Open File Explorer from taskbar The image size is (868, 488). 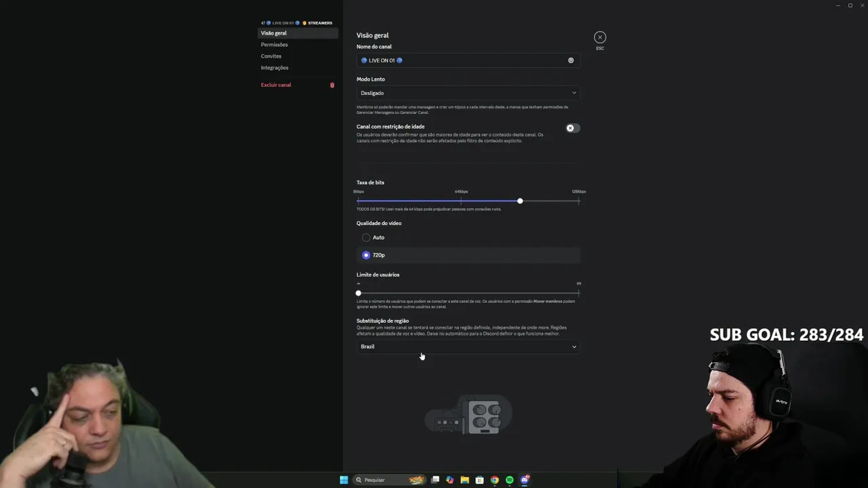point(465,480)
